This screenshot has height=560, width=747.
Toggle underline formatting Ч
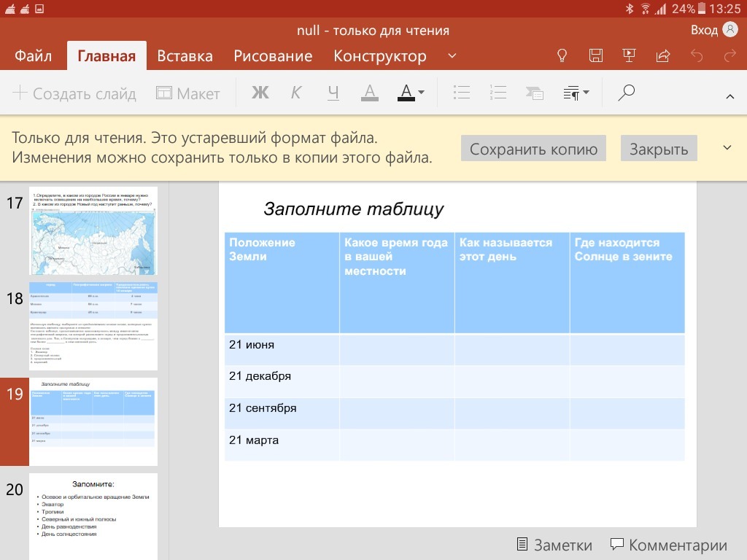tap(333, 93)
